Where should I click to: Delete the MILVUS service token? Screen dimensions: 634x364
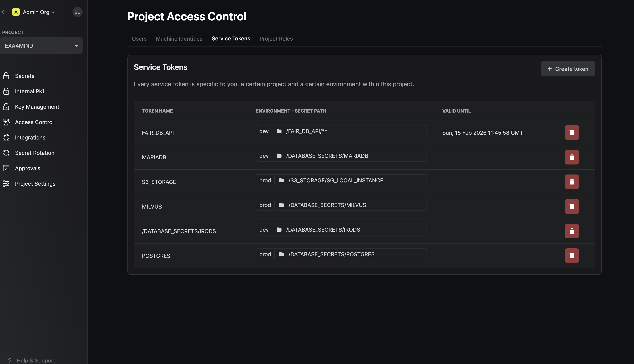[x=572, y=206]
